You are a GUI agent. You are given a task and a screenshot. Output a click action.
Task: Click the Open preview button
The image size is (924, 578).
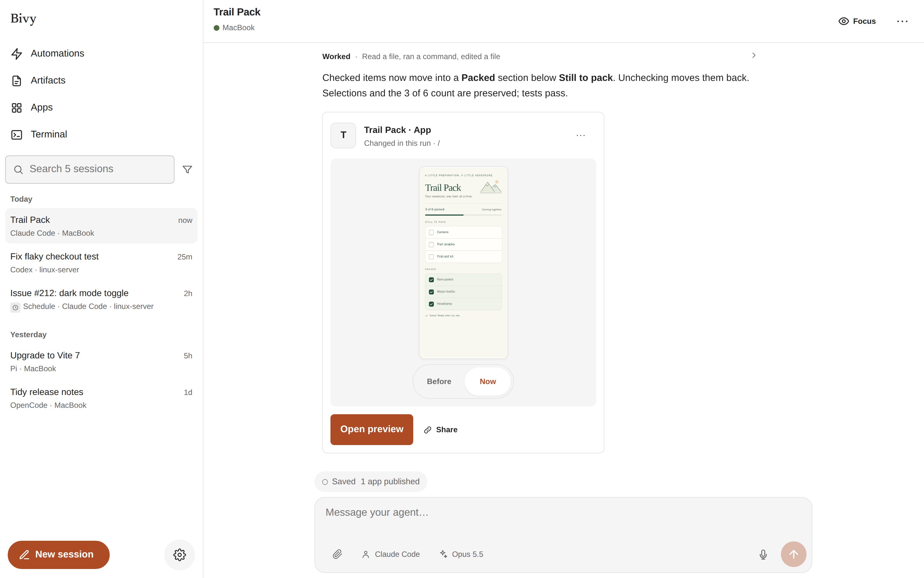(x=372, y=430)
